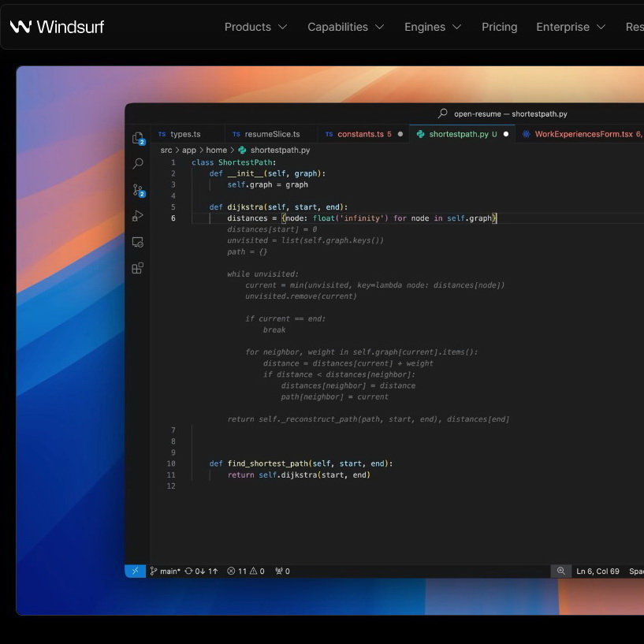The height and width of the screenshot is (644, 644).
Task: Click the Windsurf logo in the header
Action: coord(57,27)
